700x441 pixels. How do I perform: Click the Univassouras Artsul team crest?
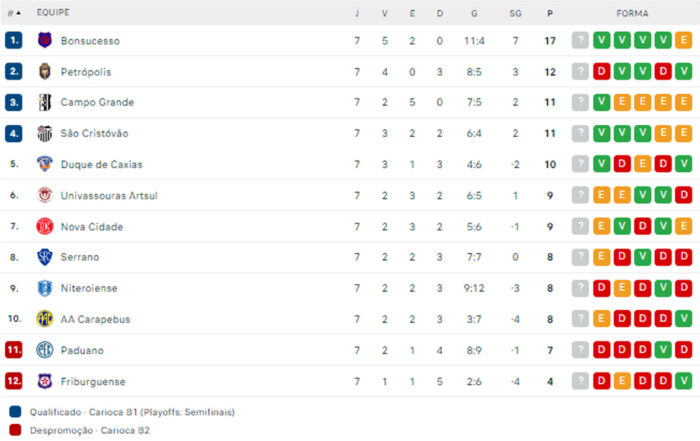[x=44, y=196]
